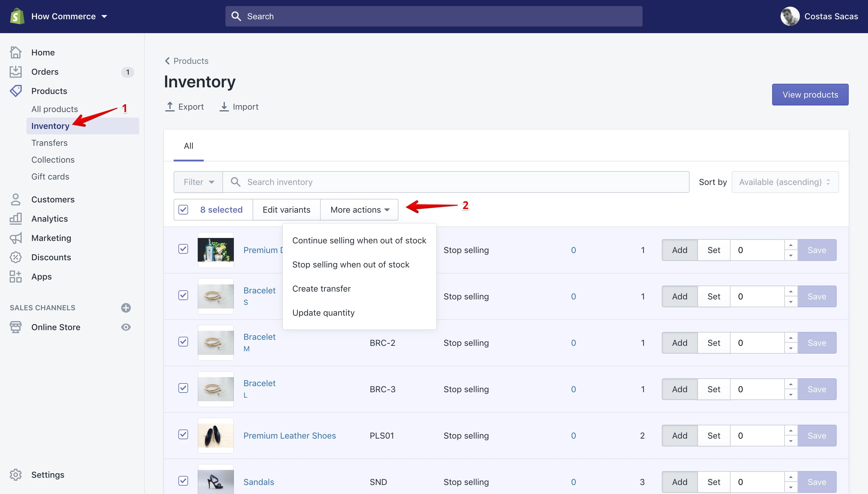868x494 pixels.
Task: Uncheck the Sandals row checkbox
Action: 183,481
